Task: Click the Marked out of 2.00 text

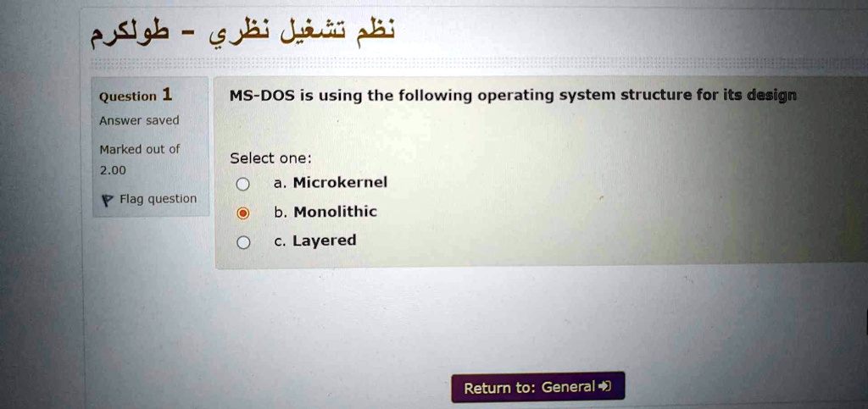Action: click(x=140, y=160)
